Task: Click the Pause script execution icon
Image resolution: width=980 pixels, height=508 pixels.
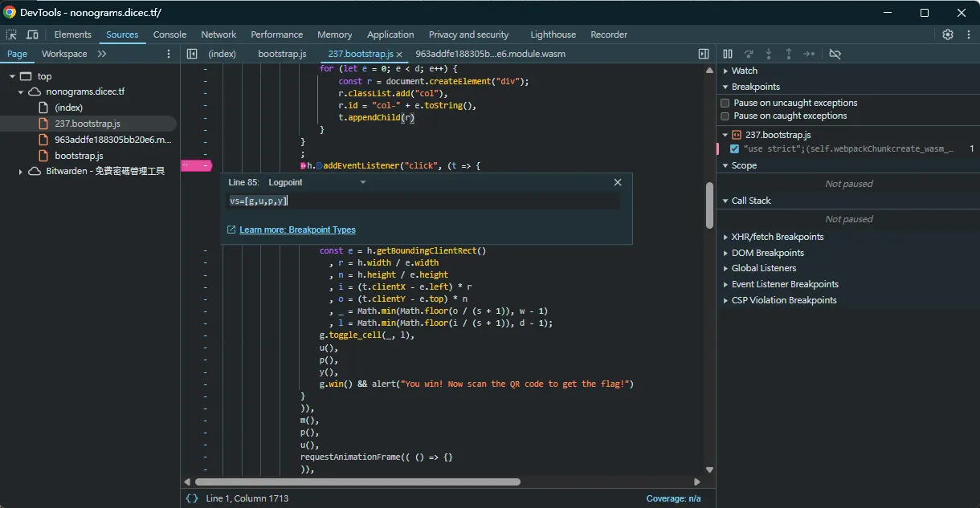Action: (x=728, y=54)
